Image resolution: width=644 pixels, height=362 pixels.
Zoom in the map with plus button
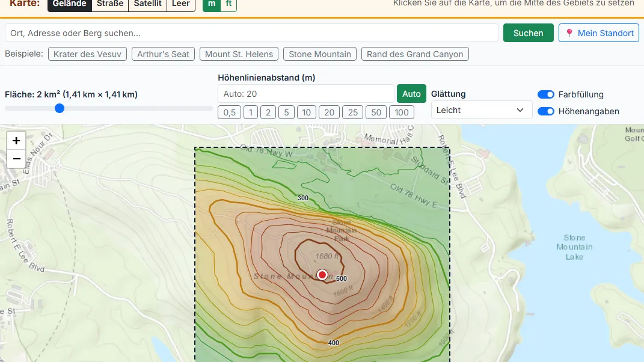pyautogui.click(x=16, y=141)
